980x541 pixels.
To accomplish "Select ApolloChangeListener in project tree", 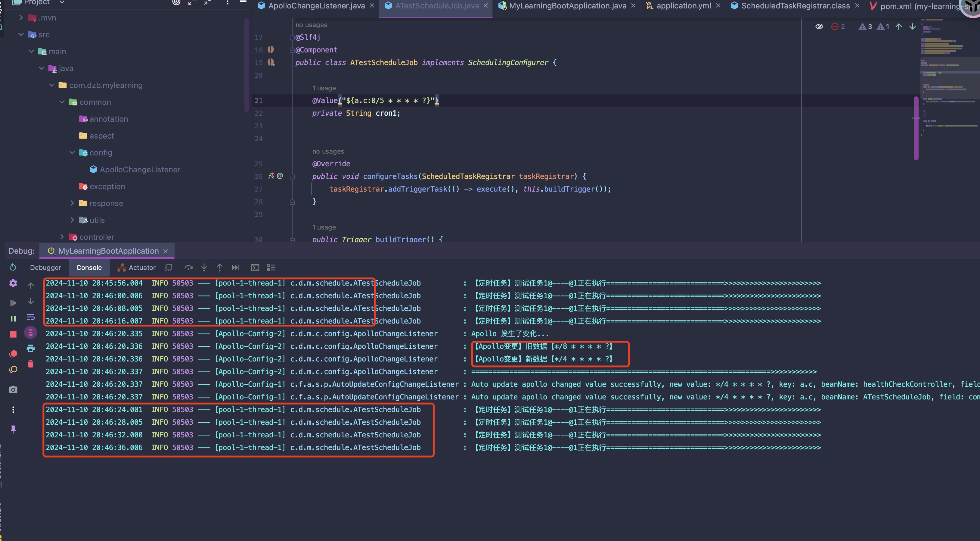I will pos(135,169).
